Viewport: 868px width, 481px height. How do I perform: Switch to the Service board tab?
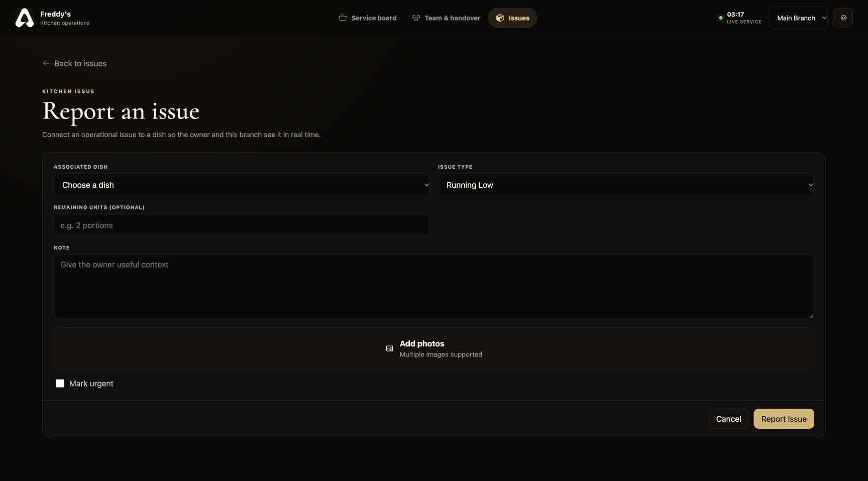[x=367, y=18]
